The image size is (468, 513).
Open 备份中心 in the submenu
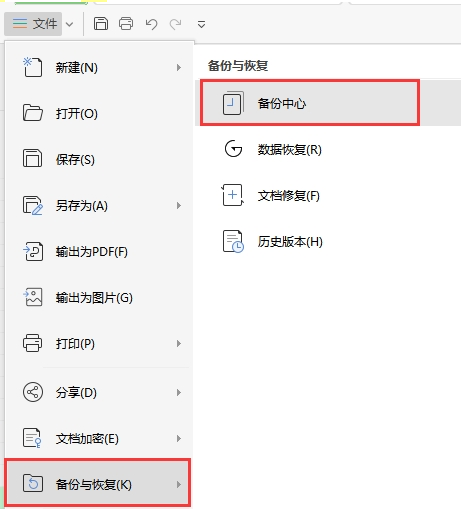[310, 103]
